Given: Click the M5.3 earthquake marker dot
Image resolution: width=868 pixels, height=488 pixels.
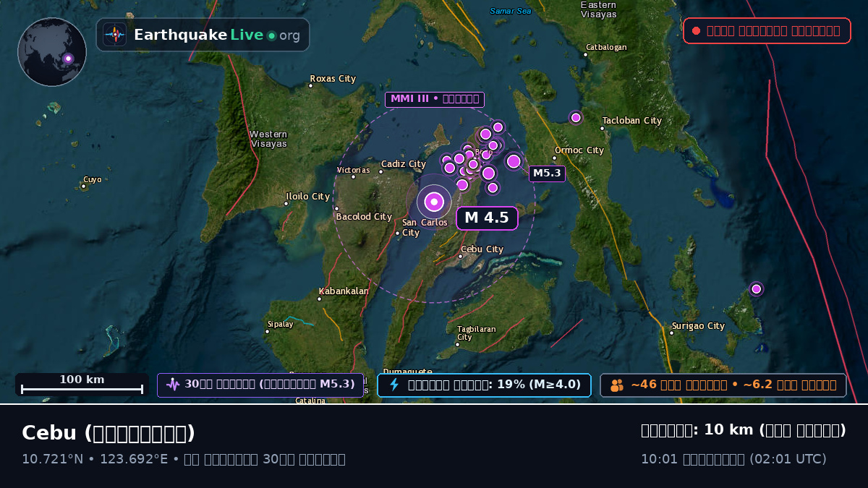Looking at the screenshot, I should point(514,161).
